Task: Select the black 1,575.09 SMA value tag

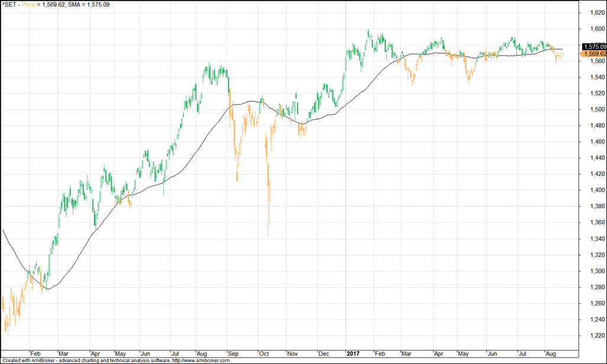Action: click(594, 46)
